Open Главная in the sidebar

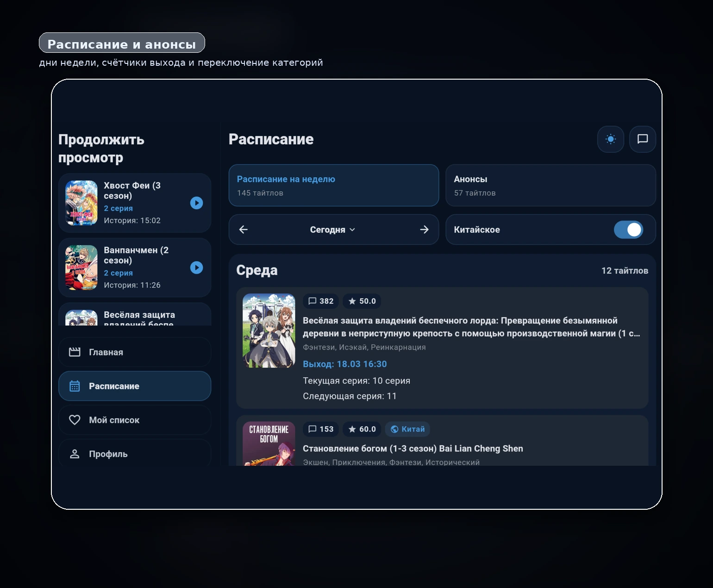134,352
